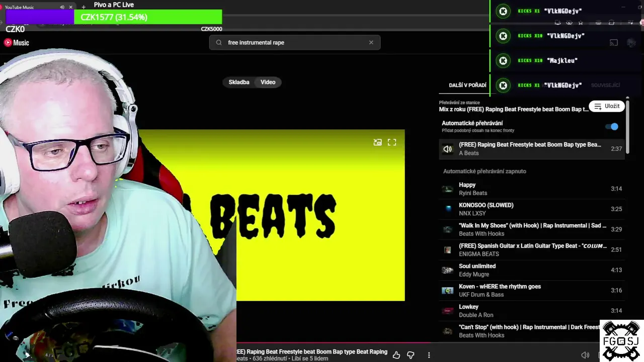This screenshot has height=362, width=644.
Task: Open the DALŠÍ V POŘADÍ tab
Action: (x=467, y=85)
